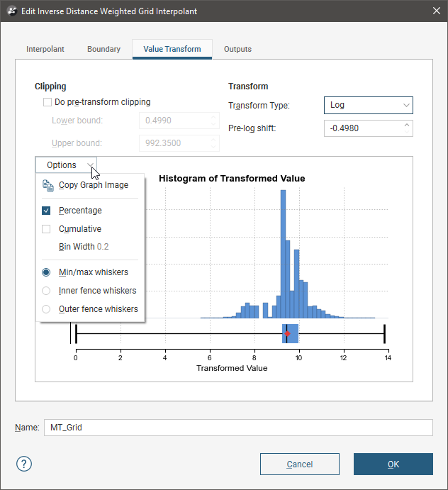Click the help question mark icon
Viewport: 448px width, 490px height.
pos(25,464)
